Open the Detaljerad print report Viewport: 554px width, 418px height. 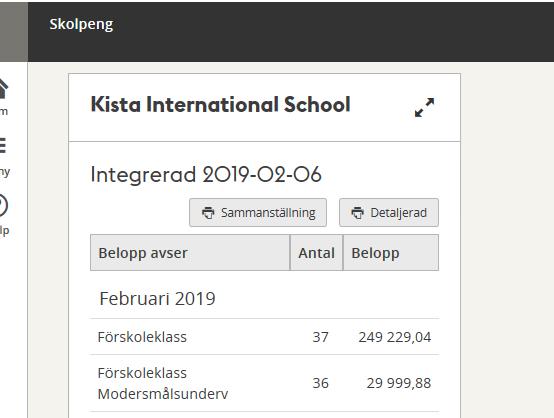point(389,213)
